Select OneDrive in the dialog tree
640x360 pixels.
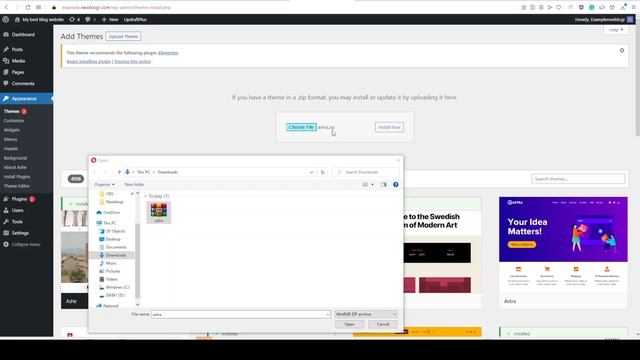(108, 213)
